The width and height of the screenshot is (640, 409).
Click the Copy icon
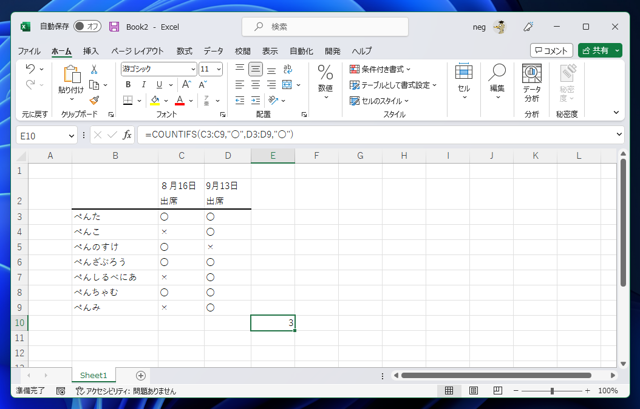click(x=94, y=85)
